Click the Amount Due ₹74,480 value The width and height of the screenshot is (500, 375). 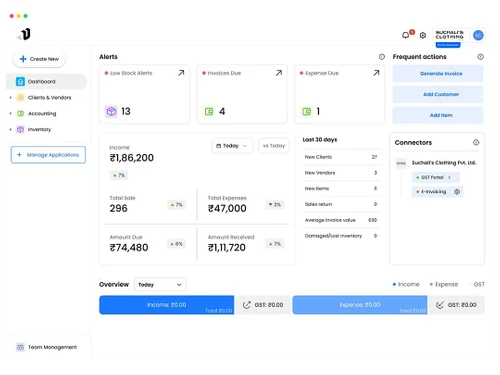pos(129,248)
